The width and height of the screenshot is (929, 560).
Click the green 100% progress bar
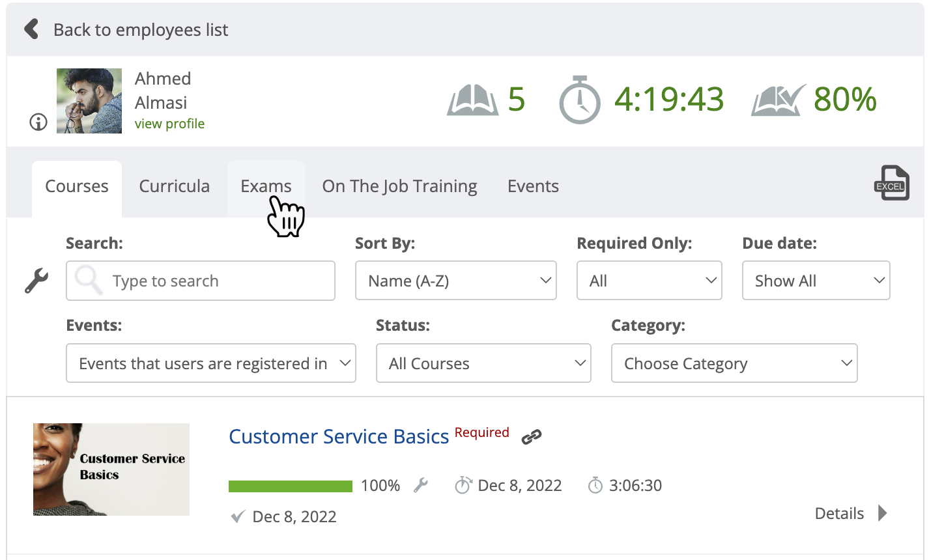[x=290, y=485]
